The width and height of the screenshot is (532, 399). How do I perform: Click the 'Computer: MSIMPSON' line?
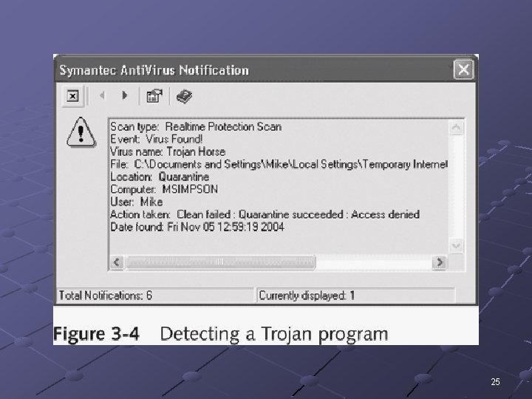(164, 189)
